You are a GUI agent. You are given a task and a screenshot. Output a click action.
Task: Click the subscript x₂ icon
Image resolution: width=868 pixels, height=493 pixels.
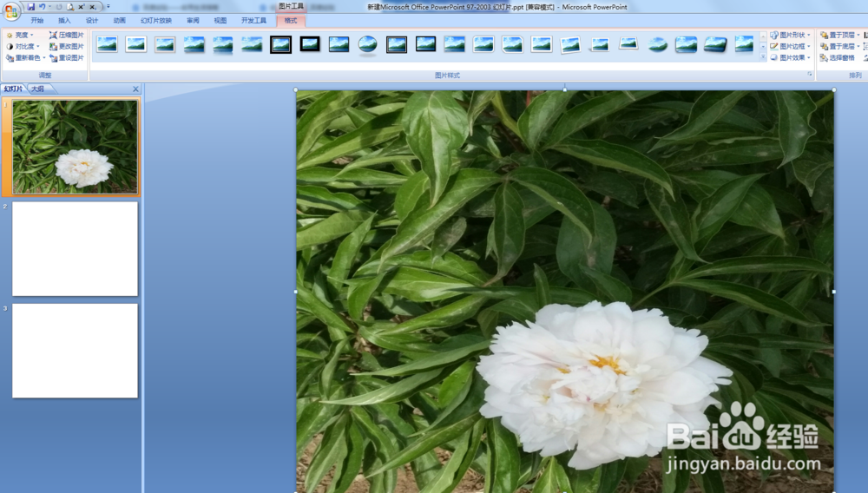pyautogui.click(x=93, y=7)
